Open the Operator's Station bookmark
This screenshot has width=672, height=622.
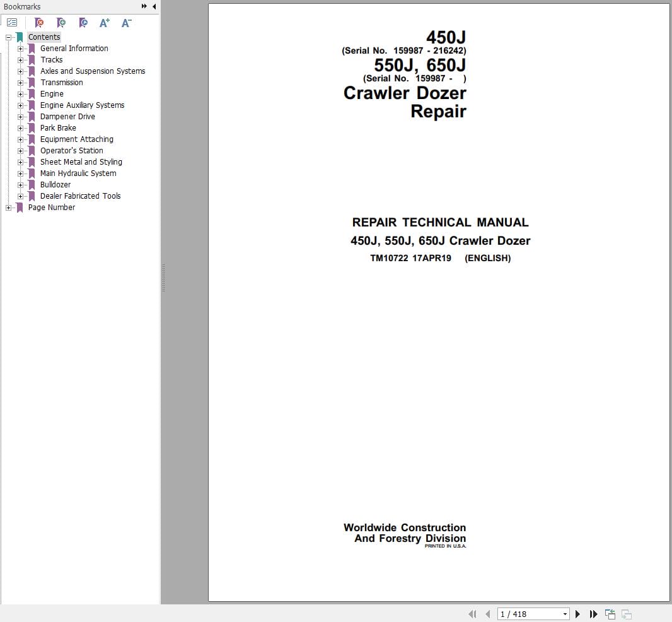pos(72,151)
